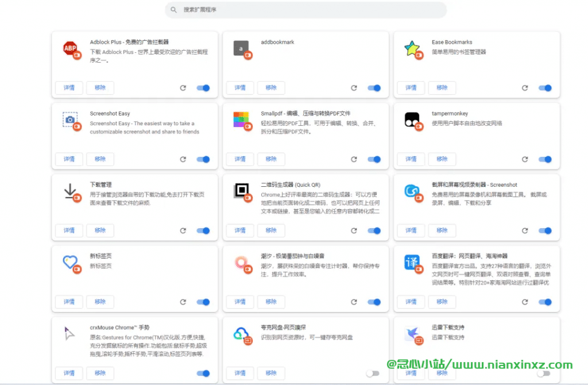Disable the addbookmark extension toggle
Viewport: 588px width, 385px height.
pyautogui.click(x=374, y=88)
